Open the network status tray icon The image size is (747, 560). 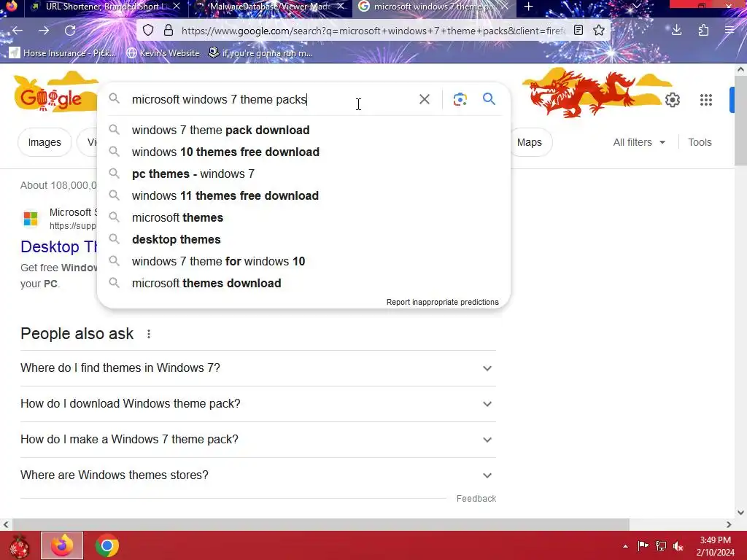661,545
